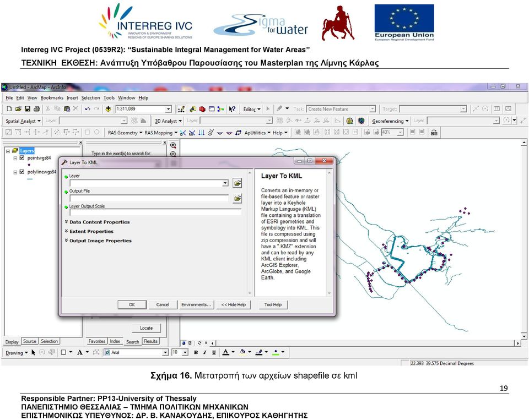Open the Editor Toolbar icon
Image resolution: width=529 pixels, height=420 pixels.
181,109
